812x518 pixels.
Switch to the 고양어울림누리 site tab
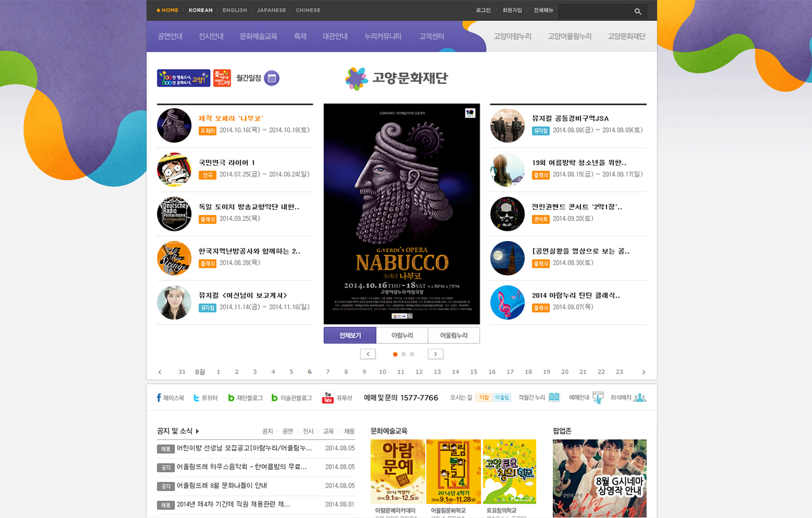[x=570, y=36]
